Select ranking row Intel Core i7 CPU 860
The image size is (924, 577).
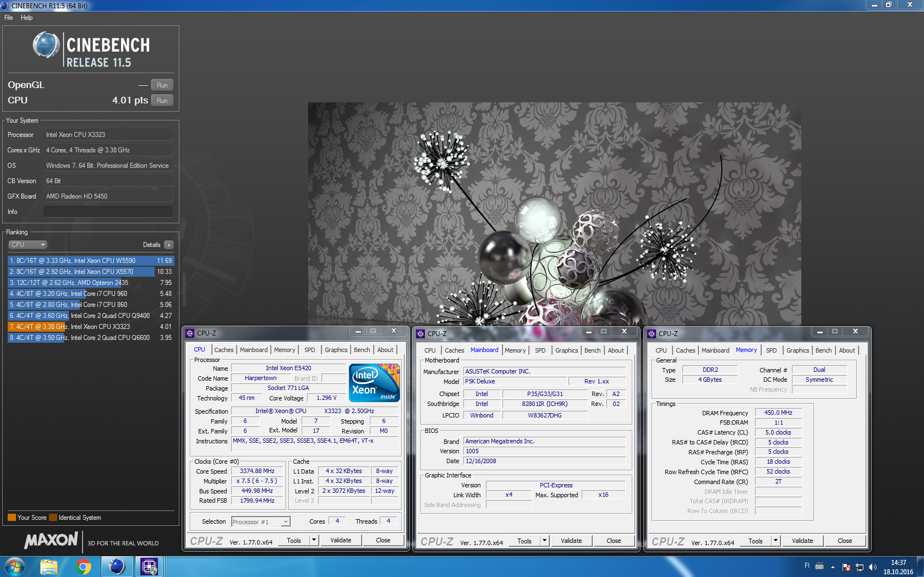click(x=91, y=305)
